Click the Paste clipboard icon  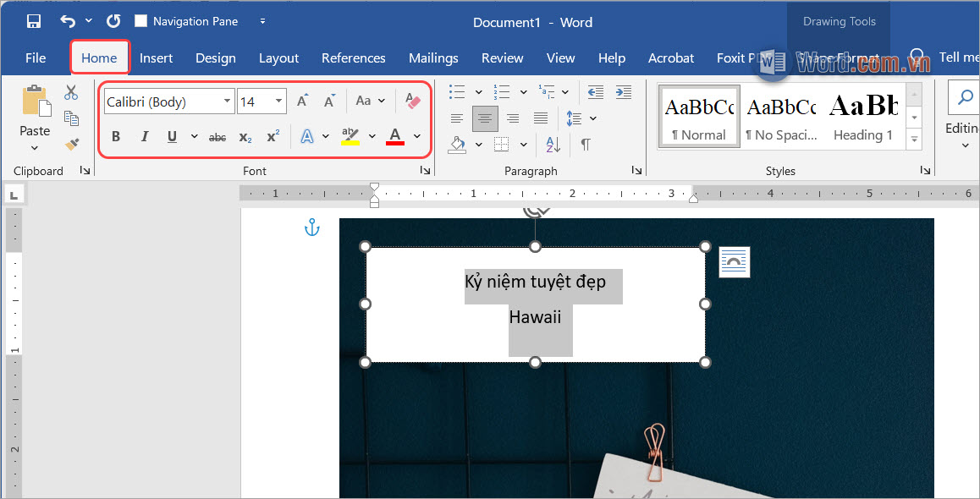(x=36, y=101)
